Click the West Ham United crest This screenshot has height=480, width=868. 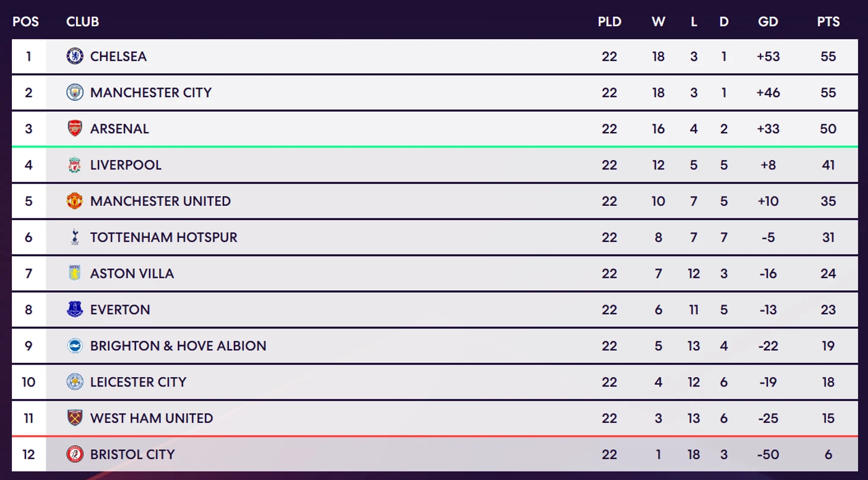pos(75,418)
